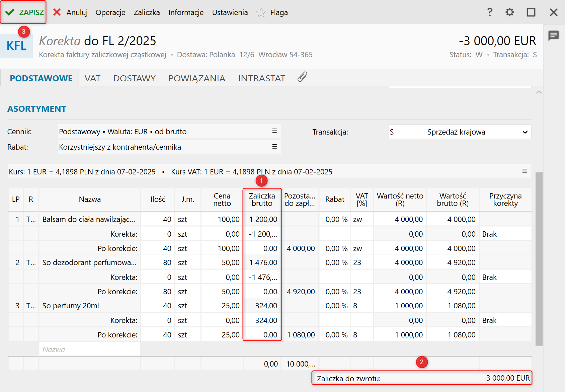Switch to the POWIĄZANIA tab
The height and width of the screenshot is (392, 565).
click(x=197, y=78)
